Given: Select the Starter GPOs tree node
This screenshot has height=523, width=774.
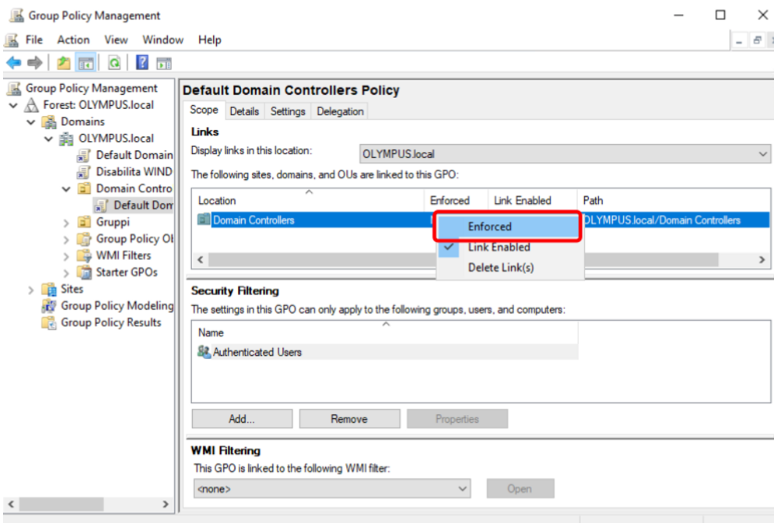Looking at the screenshot, I should tap(126, 272).
